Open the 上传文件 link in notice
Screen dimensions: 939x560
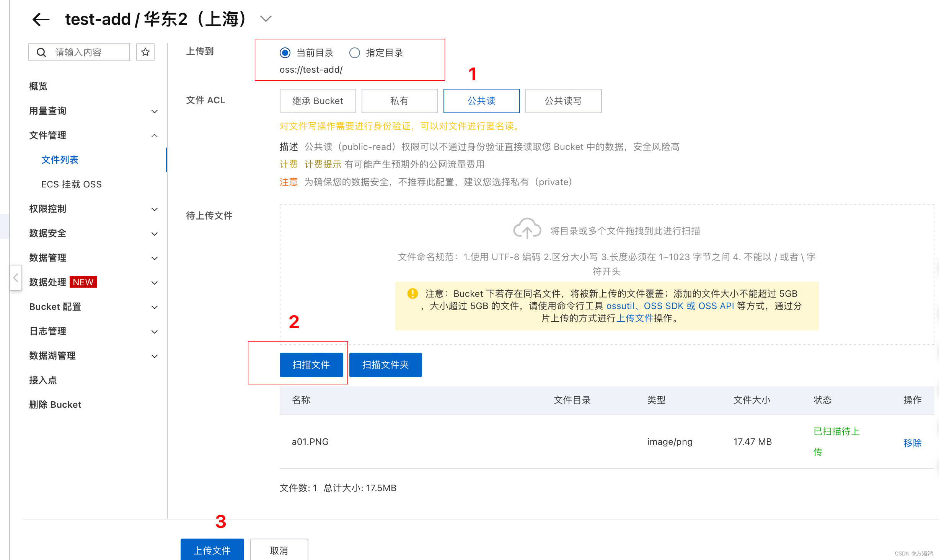635,318
